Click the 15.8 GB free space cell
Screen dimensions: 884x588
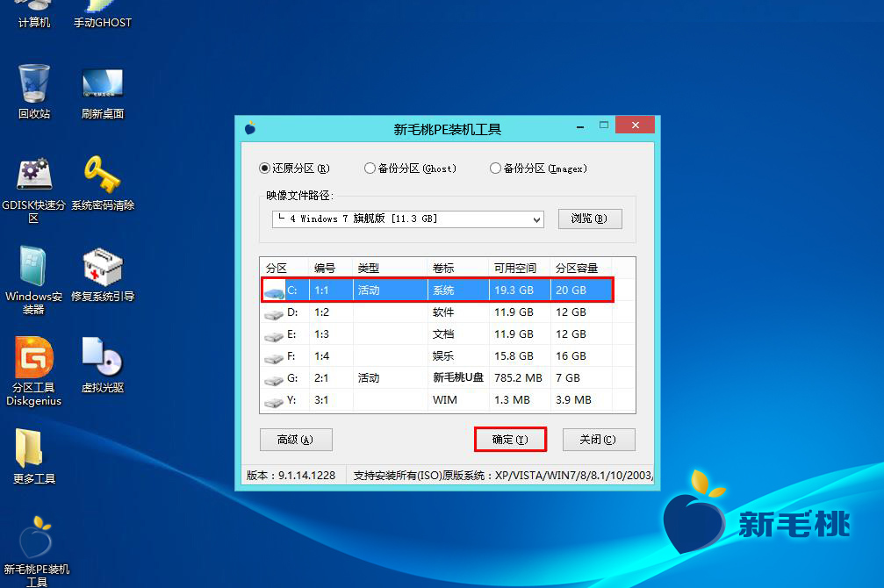[514, 356]
